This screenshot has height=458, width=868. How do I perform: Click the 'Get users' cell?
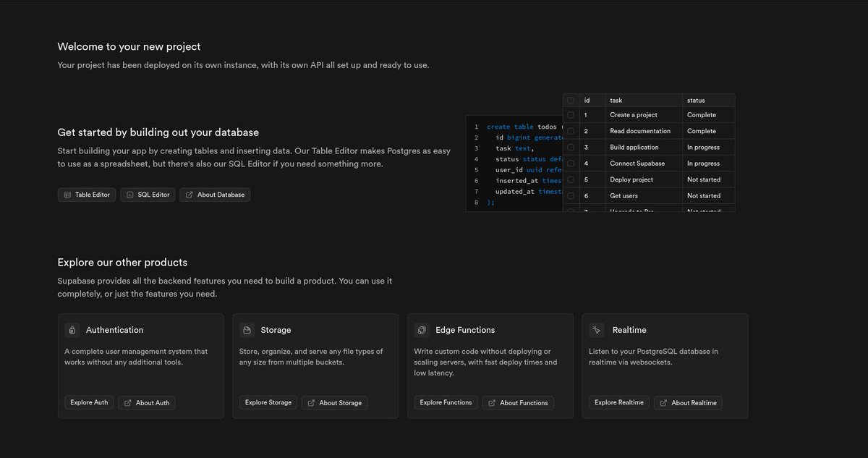[644, 195]
